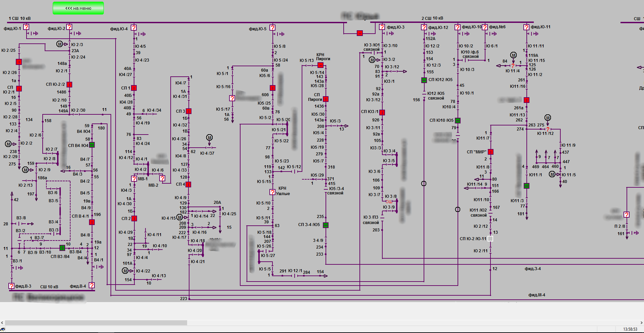Select the фид.Ю-5 feeder breaker box

(272, 28)
